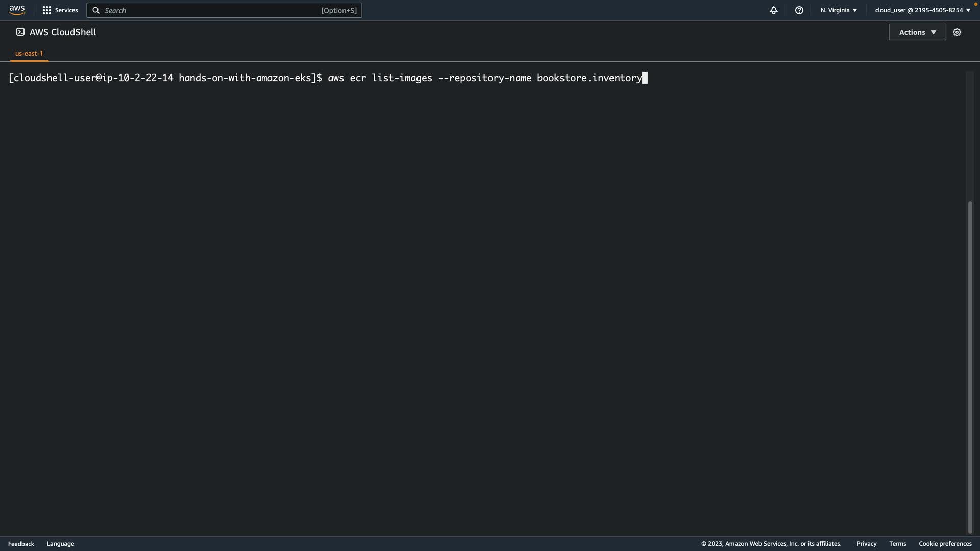
Task: Click the notifications bell icon
Action: point(774,10)
